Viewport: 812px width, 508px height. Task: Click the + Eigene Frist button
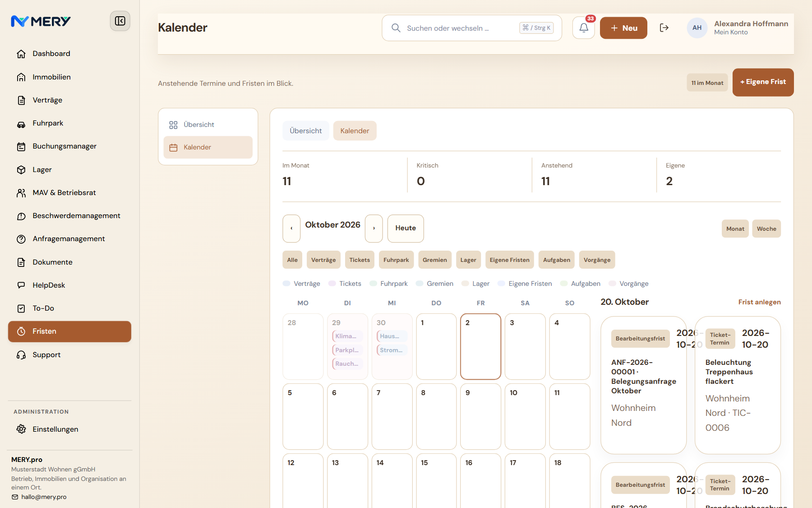[763, 82]
